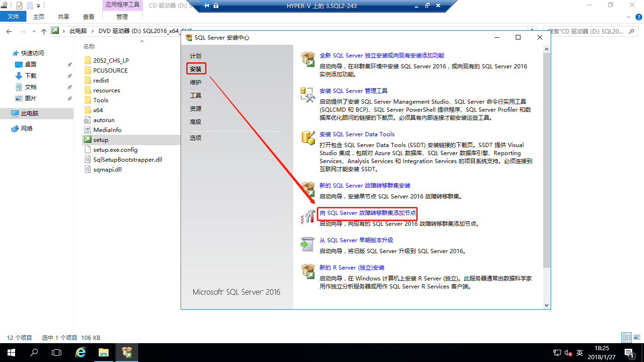Open link 从 SQL Server 早期版本升级
This screenshot has height=362, width=644.
356,240
